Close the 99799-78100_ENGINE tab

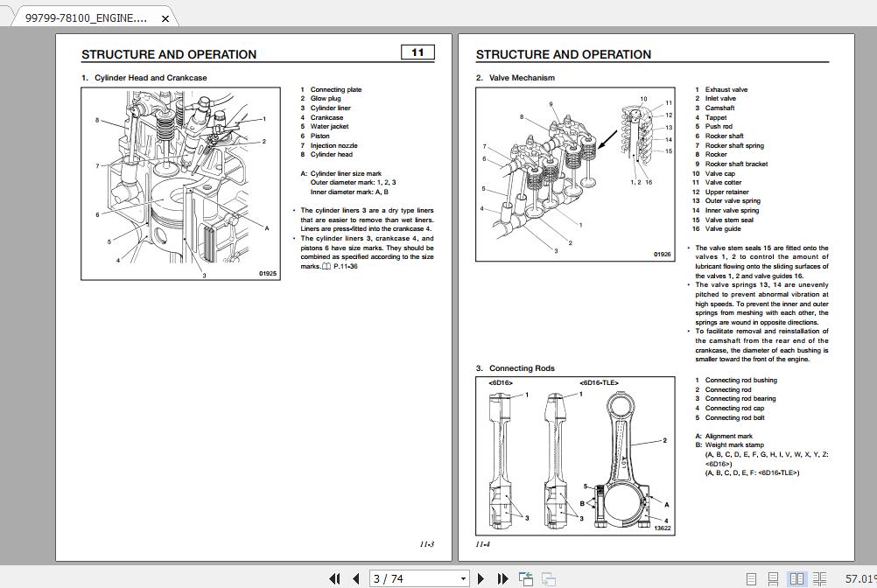click(165, 18)
